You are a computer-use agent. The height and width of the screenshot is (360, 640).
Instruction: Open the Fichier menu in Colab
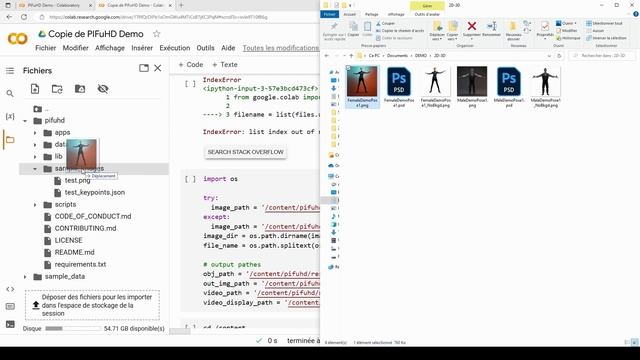click(45, 48)
